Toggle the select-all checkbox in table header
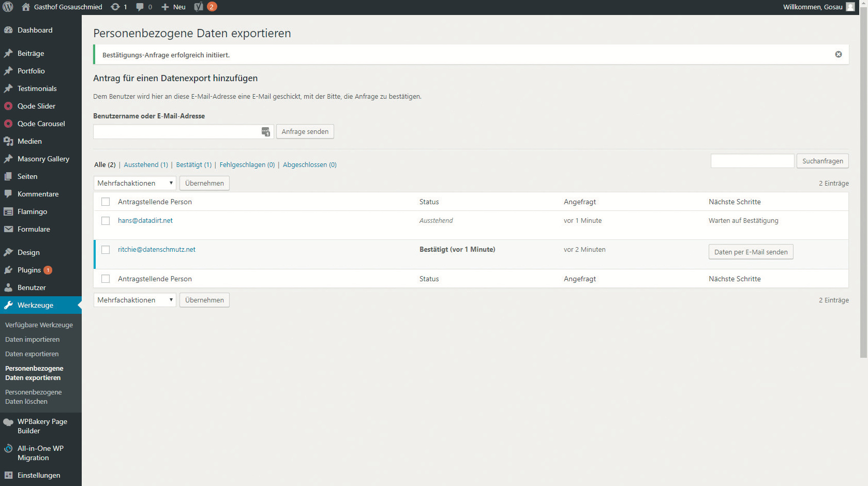 tap(106, 202)
